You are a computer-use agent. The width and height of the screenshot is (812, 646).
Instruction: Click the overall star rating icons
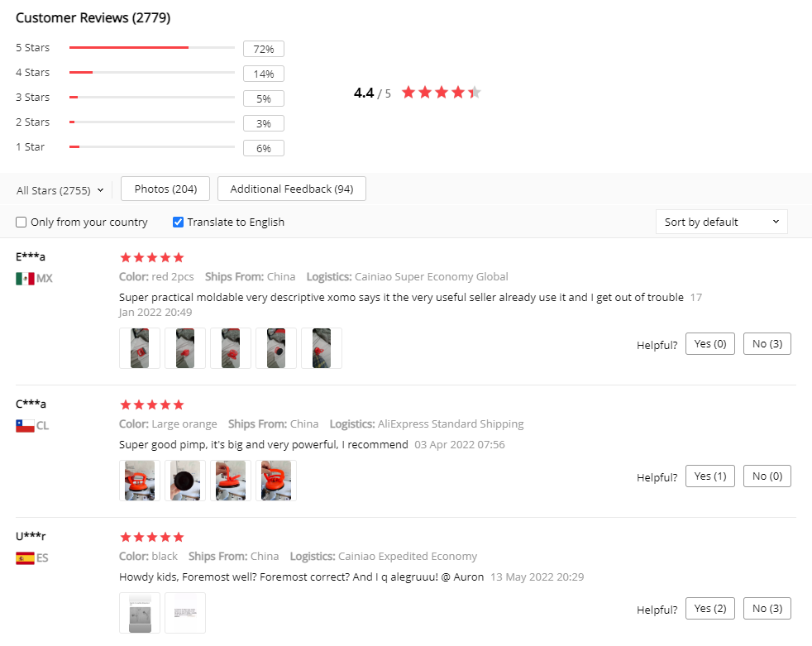[441, 93]
